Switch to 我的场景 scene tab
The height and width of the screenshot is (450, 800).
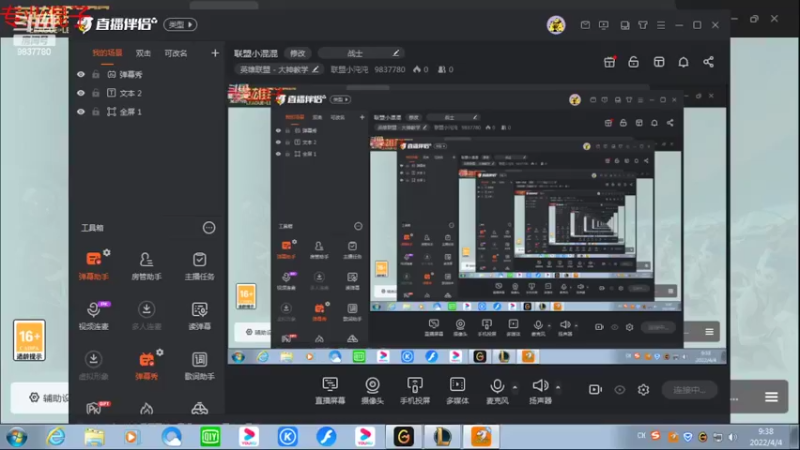pos(107,53)
